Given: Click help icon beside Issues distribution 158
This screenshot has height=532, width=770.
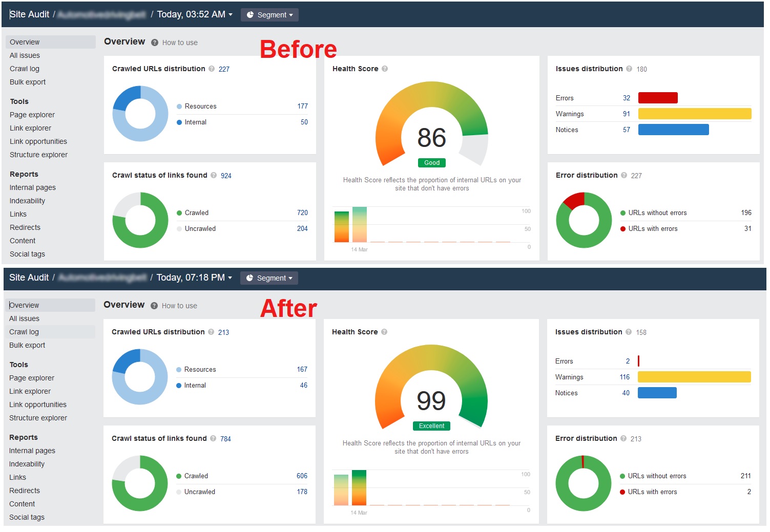Looking at the screenshot, I should (629, 332).
